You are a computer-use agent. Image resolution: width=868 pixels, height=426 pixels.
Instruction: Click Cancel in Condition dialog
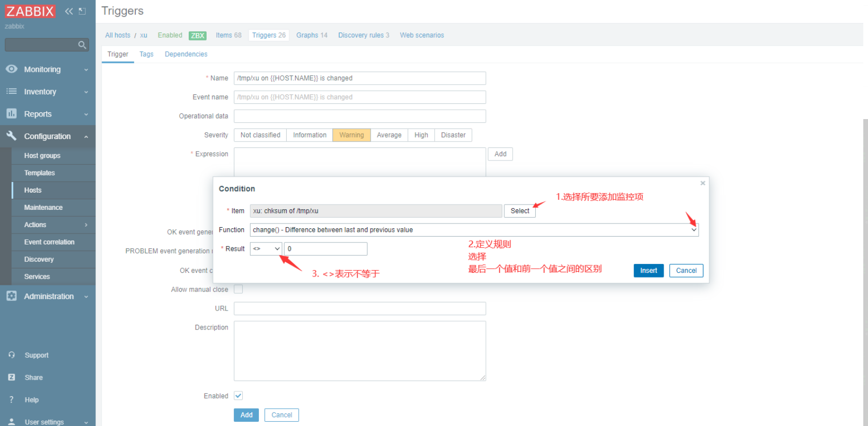click(x=686, y=271)
